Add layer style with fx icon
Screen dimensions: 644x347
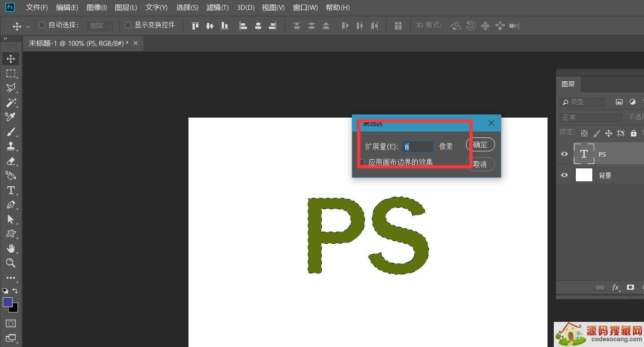616,287
